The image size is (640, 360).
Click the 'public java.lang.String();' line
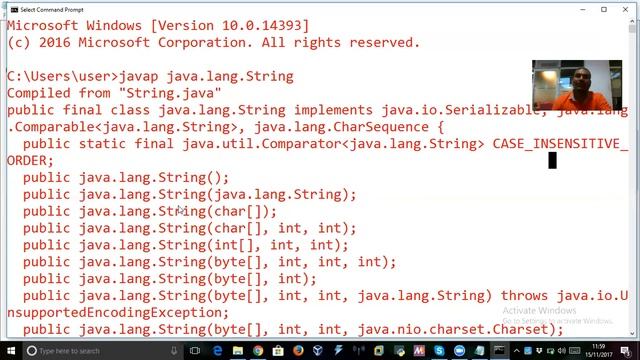point(126,178)
